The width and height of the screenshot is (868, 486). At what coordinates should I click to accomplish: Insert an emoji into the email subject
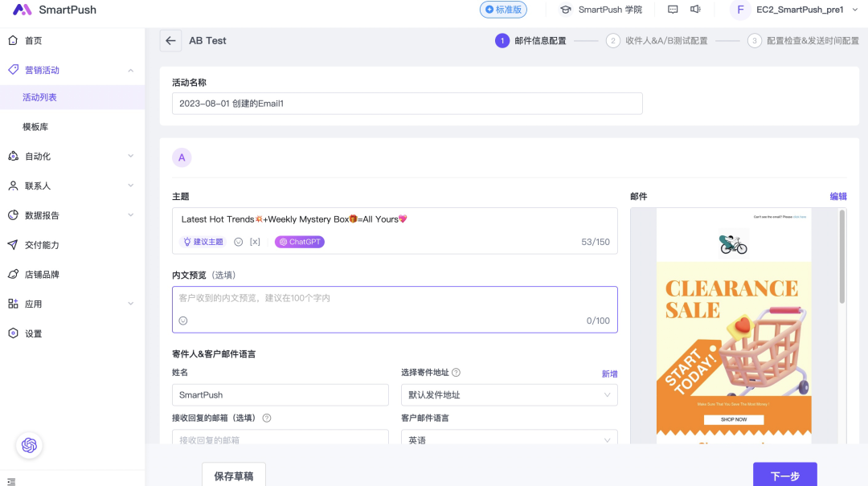(238, 241)
